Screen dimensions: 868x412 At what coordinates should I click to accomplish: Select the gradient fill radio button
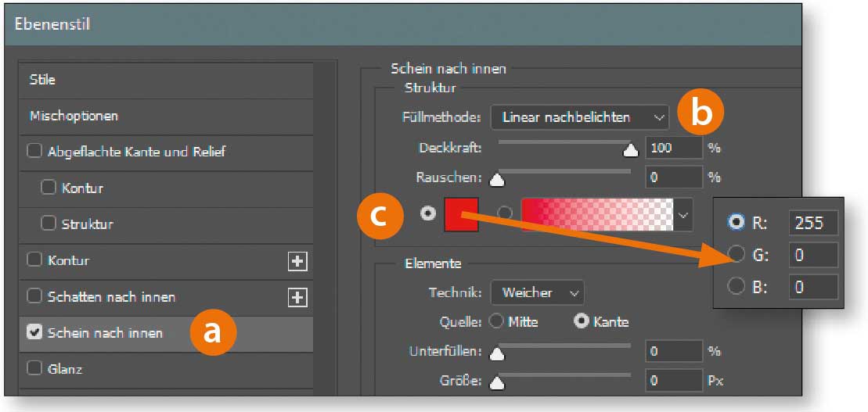point(505,213)
